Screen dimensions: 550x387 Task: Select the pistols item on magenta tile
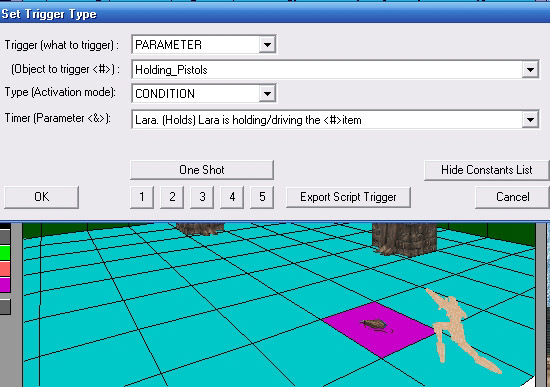pos(376,325)
